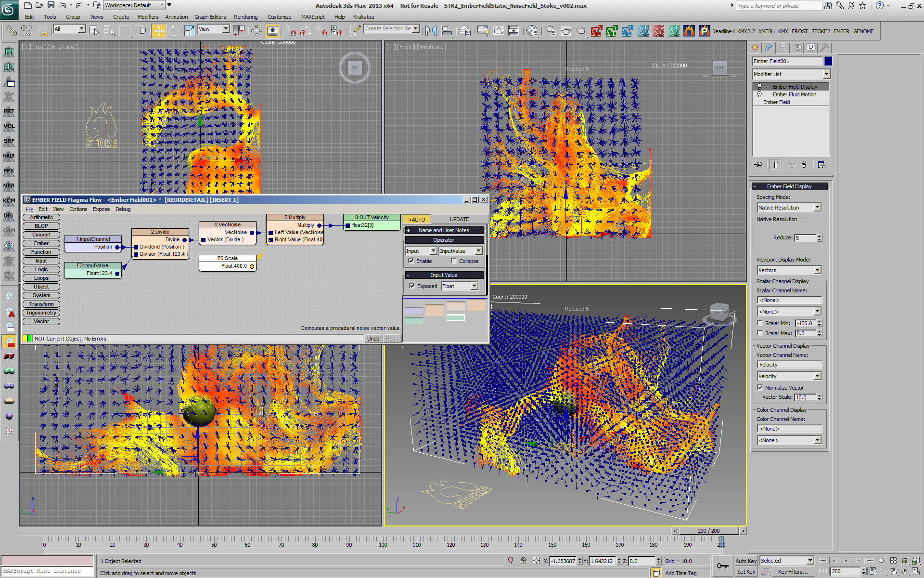
Task: Open the InputValue operator dropdown
Action: click(x=460, y=251)
